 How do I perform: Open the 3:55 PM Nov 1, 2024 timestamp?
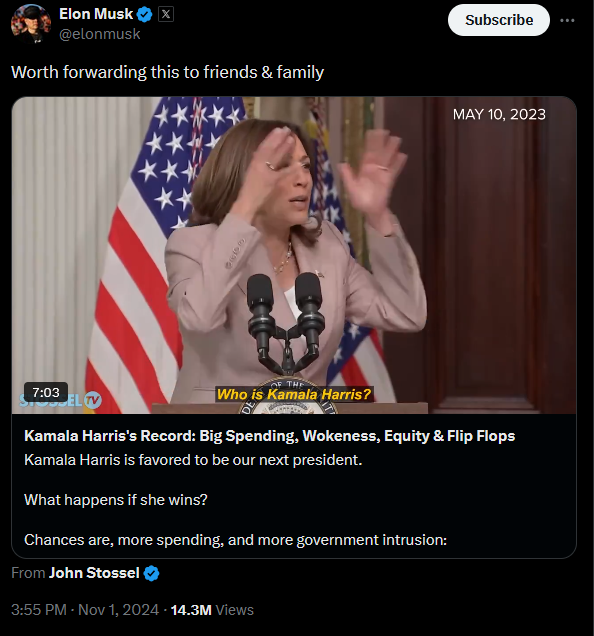coord(85,610)
